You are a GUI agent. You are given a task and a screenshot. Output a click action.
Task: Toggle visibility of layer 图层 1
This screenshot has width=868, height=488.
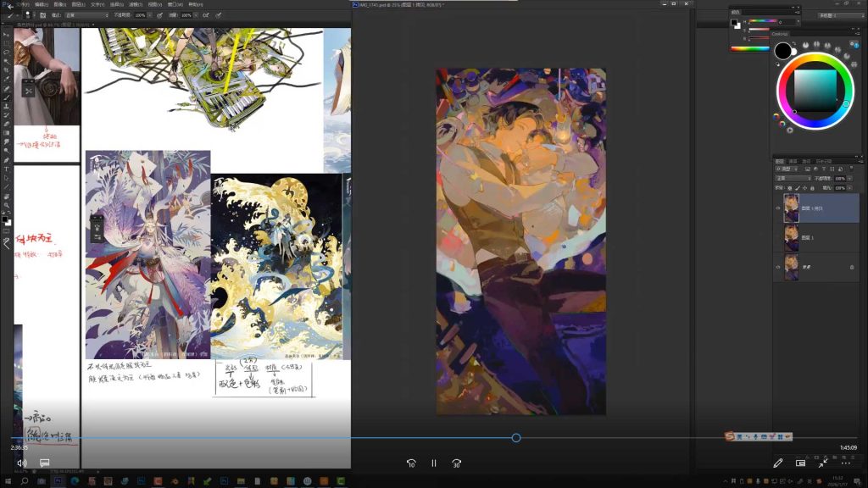tap(778, 237)
